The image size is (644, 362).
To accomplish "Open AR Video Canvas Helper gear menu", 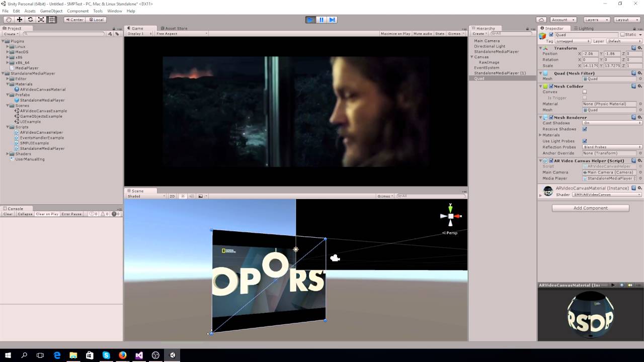I will [640, 160].
